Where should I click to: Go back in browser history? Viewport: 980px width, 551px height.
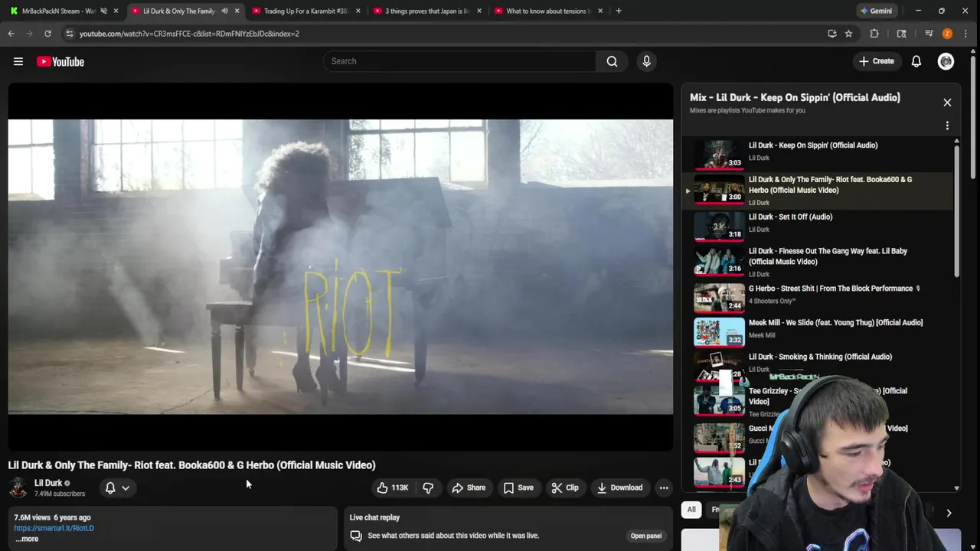(x=11, y=34)
